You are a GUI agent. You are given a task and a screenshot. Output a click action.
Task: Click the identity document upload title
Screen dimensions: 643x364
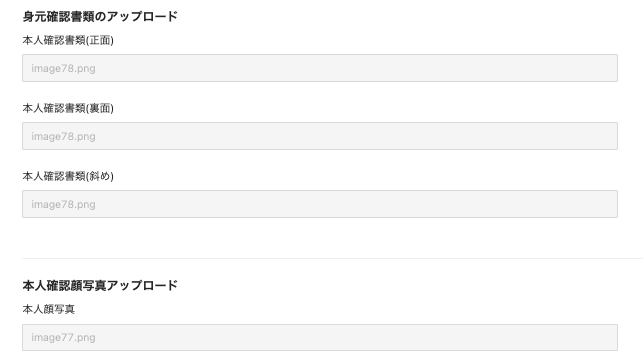click(x=100, y=16)
